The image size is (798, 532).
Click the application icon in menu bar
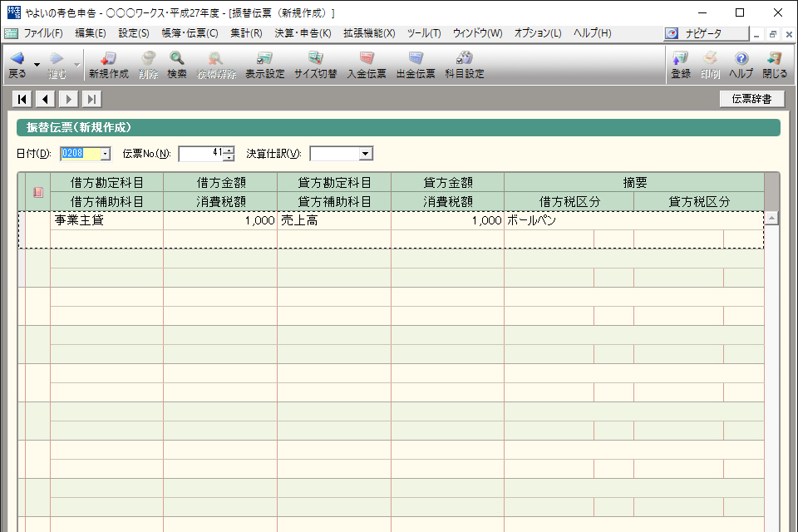(11, 33)
